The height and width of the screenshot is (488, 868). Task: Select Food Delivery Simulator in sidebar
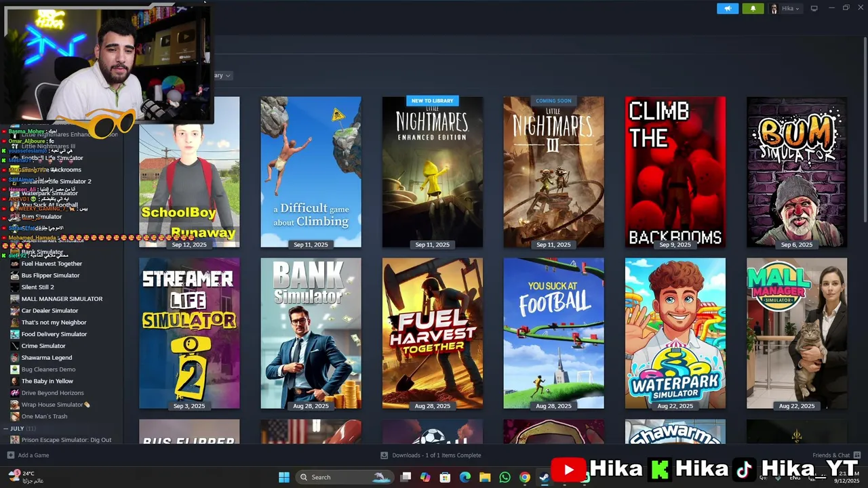coord(54,334)
